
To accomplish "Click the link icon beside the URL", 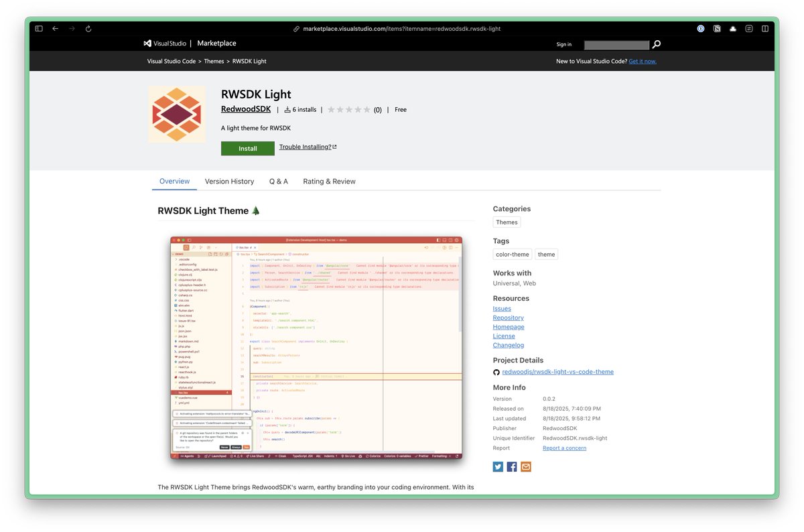I will pyautogui.click(x=296, y=29).
